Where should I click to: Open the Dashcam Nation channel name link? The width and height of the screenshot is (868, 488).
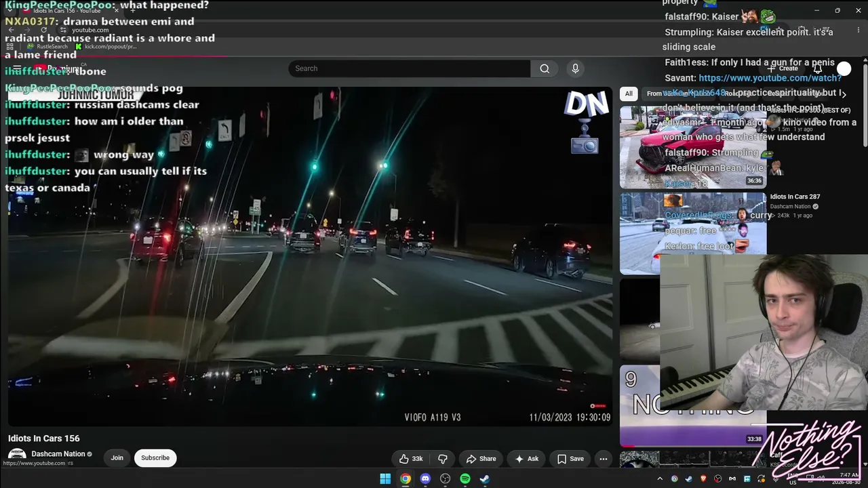point(58,454)
